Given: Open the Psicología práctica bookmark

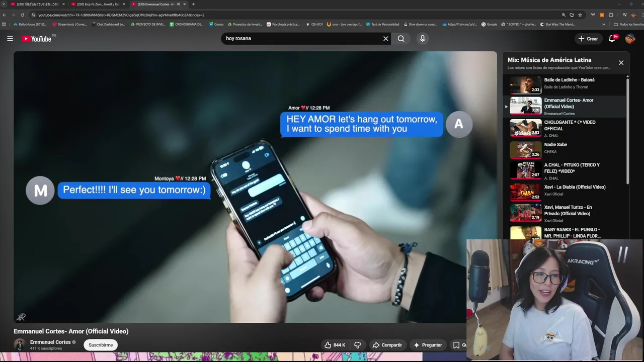Looking at the screenshot, I should (283, 24).
